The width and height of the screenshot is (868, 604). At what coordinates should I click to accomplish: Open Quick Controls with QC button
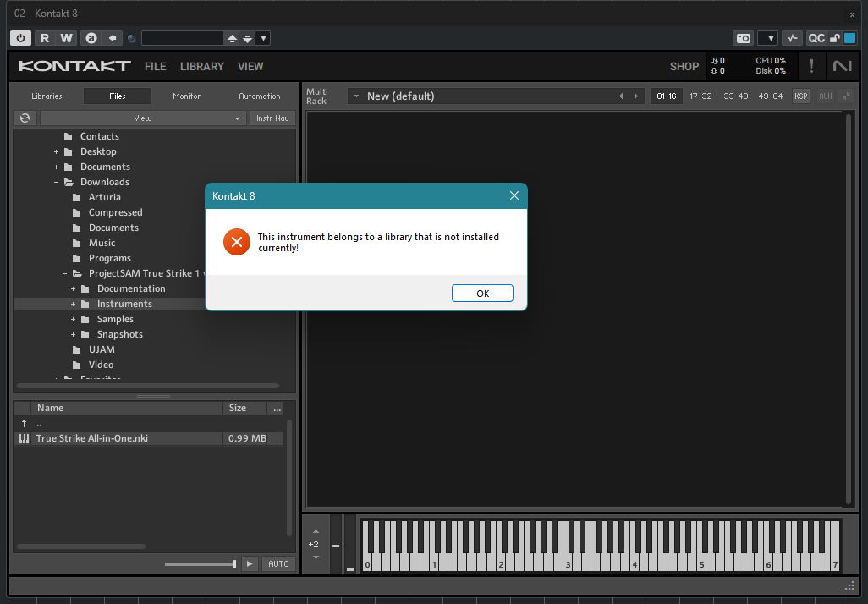[x=816, y=38]
